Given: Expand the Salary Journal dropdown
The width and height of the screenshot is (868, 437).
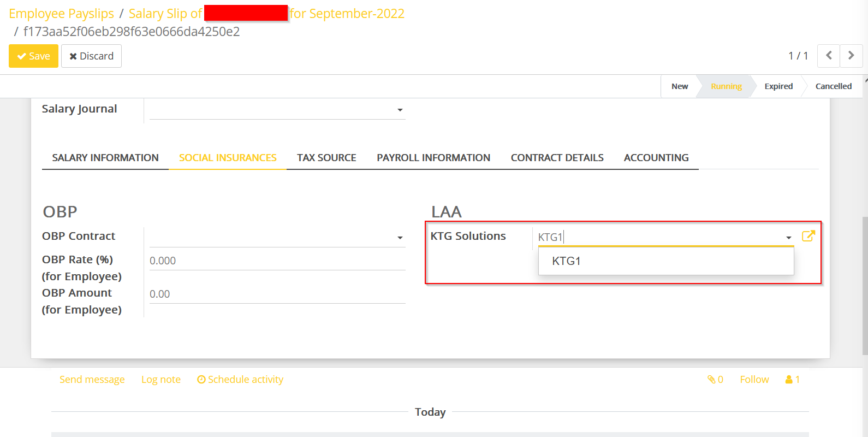Looking at the screenshot, I should pos(400,110).
